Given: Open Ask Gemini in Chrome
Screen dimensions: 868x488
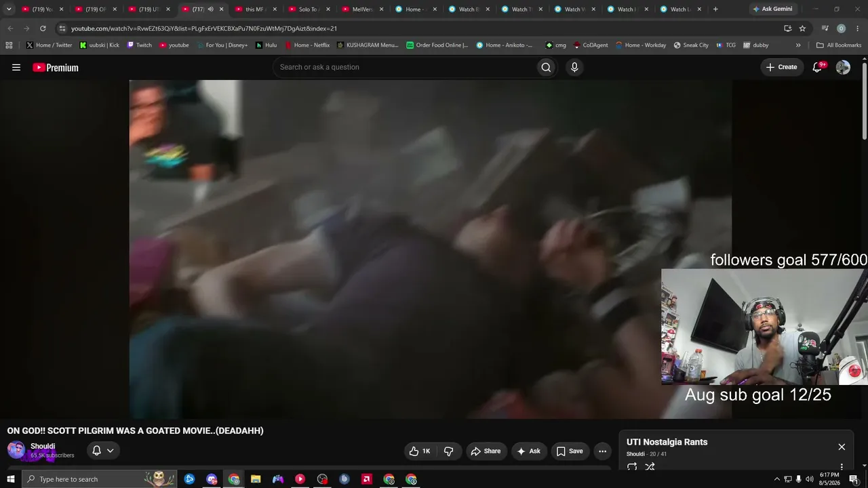Looking at the screenshot, I should click(x=772, y=9).
